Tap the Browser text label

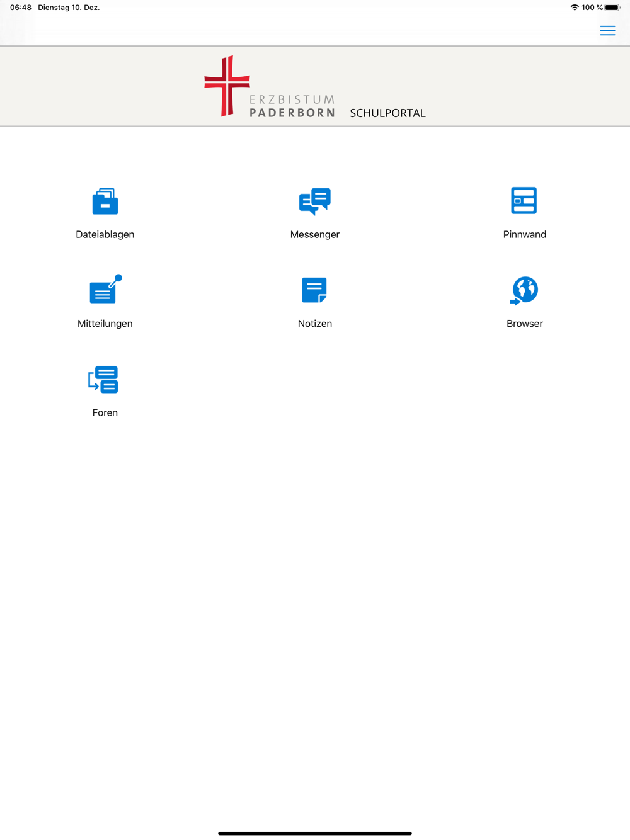[524, 324]
